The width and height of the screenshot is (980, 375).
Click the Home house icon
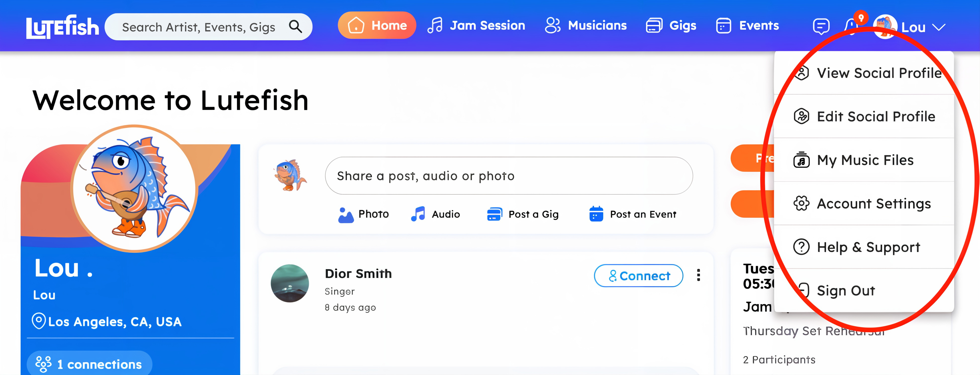point(356,25)
